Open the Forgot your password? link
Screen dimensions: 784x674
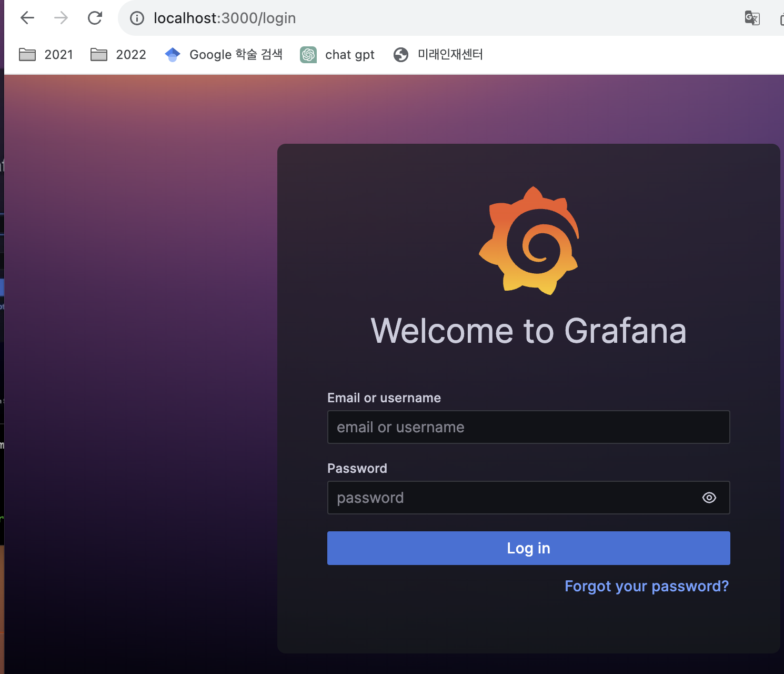(x=647, y=586)
